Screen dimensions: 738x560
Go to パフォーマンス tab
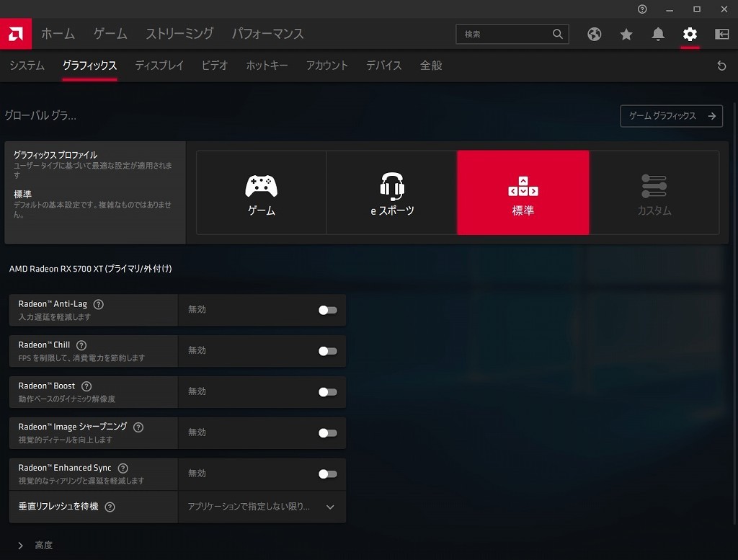tap(267, 34)
